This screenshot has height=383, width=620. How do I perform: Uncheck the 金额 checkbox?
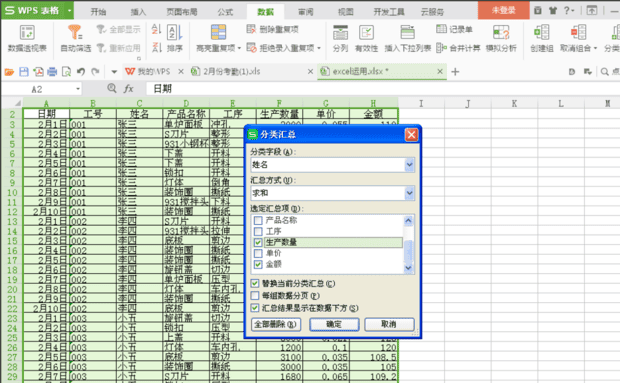pyautogui.click(x=258, y=264)
